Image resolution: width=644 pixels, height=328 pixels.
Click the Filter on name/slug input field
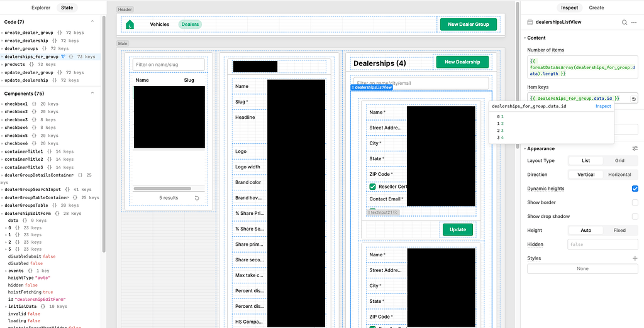click(169, 65)
